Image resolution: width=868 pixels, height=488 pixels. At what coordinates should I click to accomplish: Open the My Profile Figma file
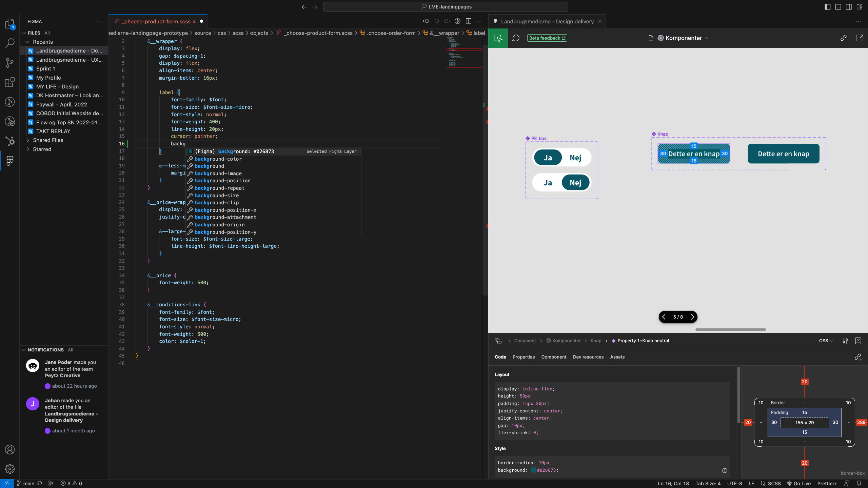(x=48, y=78)
